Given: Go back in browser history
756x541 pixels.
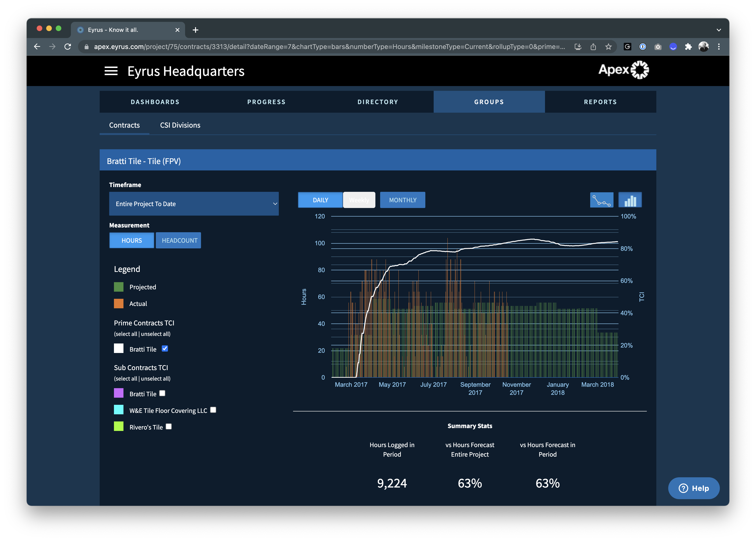Looking at the screenshot, I should (x=37, y=47).
